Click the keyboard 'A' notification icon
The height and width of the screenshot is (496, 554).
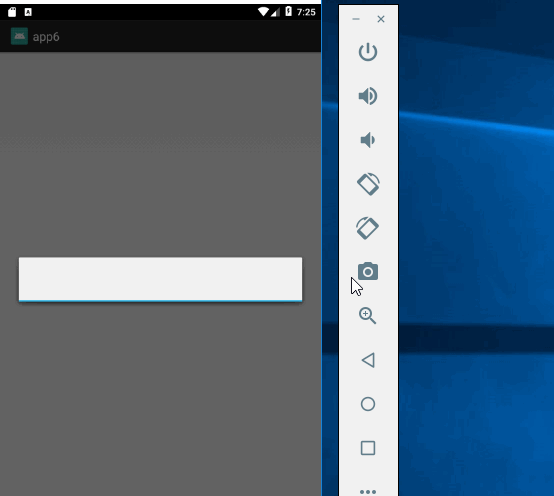tap(28, 12)
